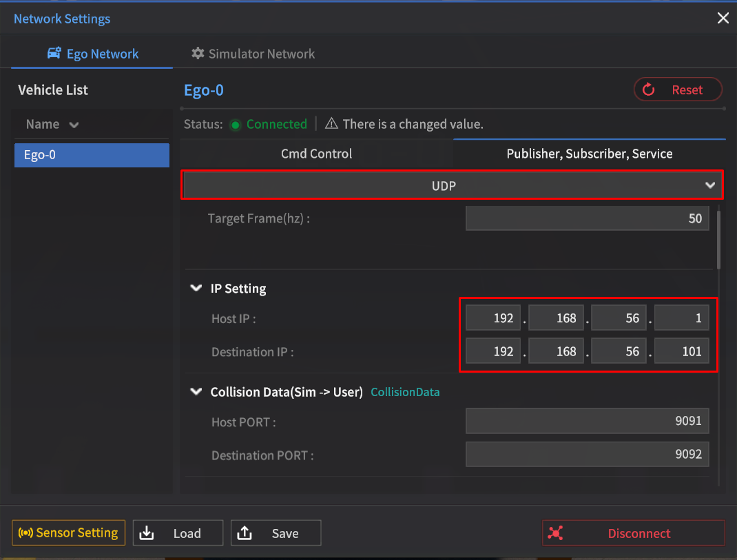Select Publisher, Subscriber, Service tab
This screenshot has height=560, width=737.
(x=589, y=154)
